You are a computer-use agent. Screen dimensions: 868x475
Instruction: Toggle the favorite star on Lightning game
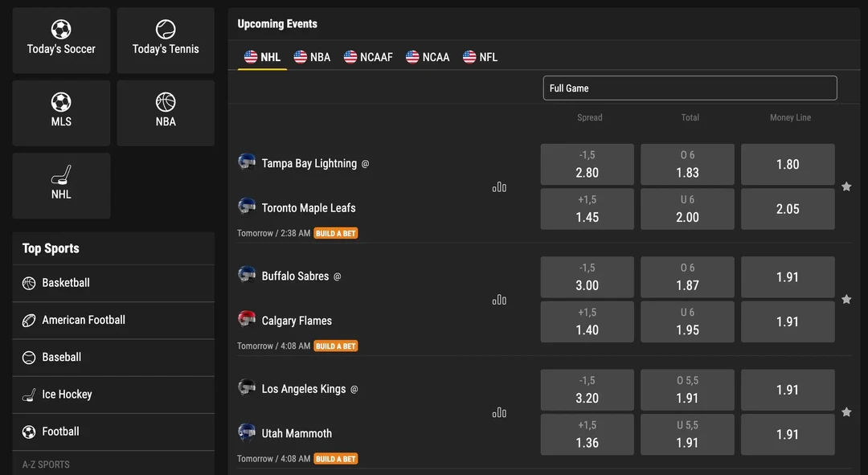(x=846, y=186)
